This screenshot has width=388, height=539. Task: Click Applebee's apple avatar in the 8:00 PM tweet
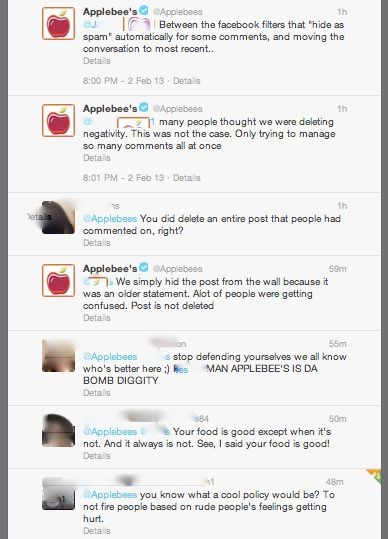[x=58, y=23]
